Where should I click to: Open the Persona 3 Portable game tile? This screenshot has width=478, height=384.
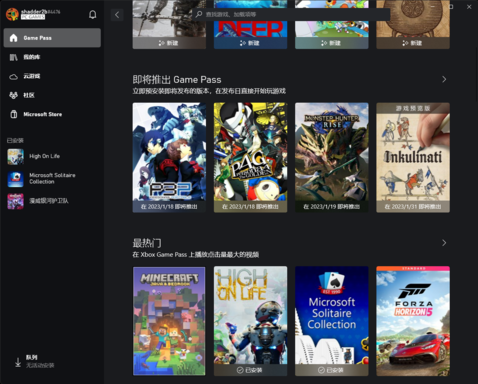tap(169, 157)
